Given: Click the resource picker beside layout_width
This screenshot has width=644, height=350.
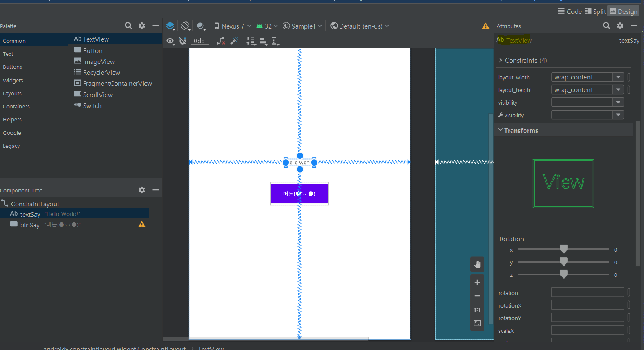Looking at the screenshot, I should pos(629,77).
